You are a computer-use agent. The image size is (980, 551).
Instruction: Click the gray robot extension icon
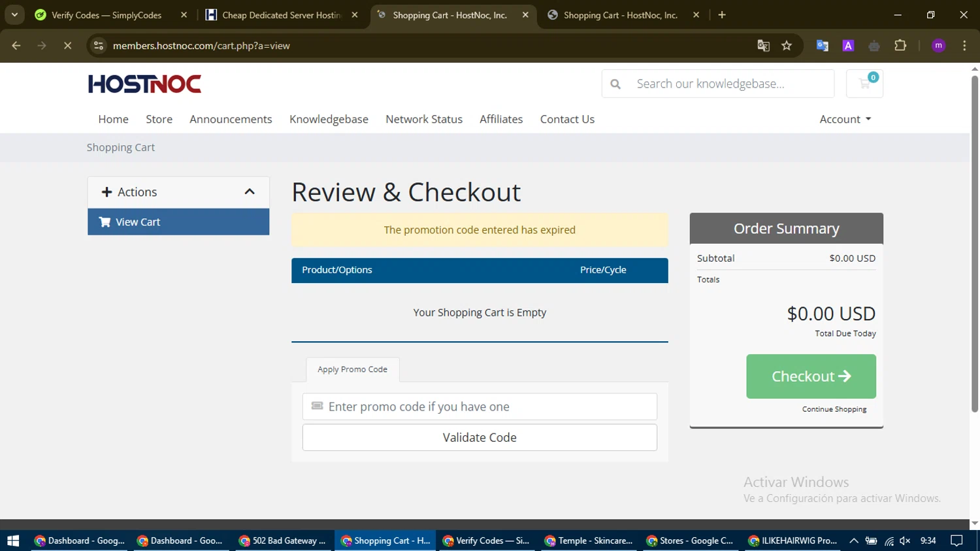click(874, 45)
